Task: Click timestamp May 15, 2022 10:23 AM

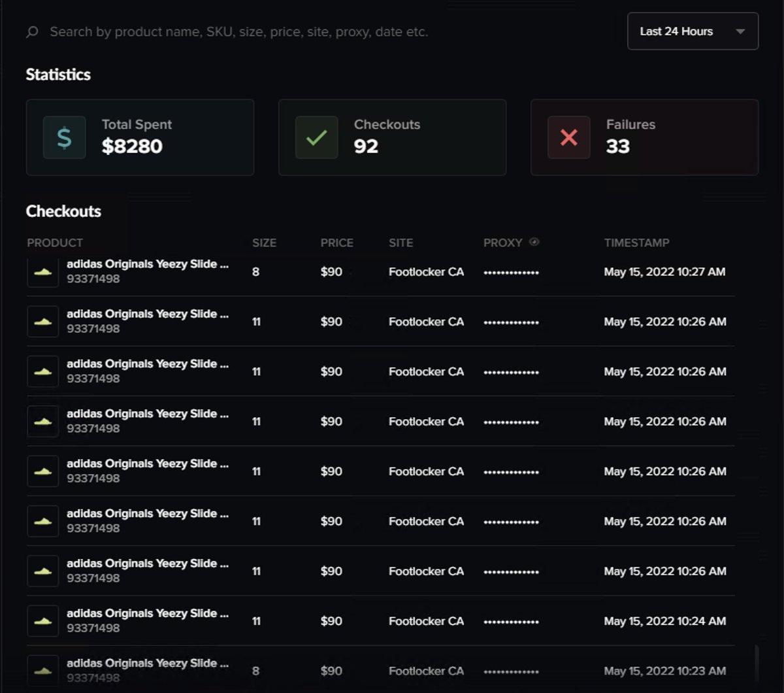Action: (x=665, y=671)
